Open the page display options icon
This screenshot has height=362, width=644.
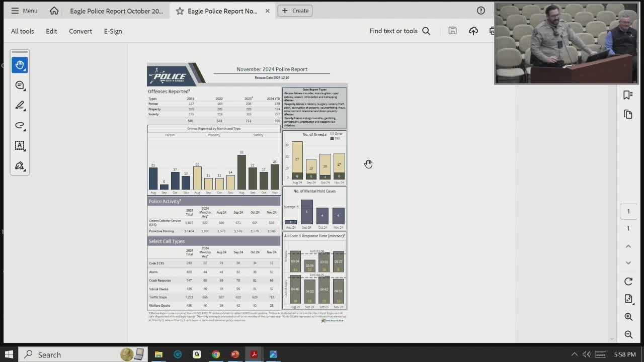[628, 299]
